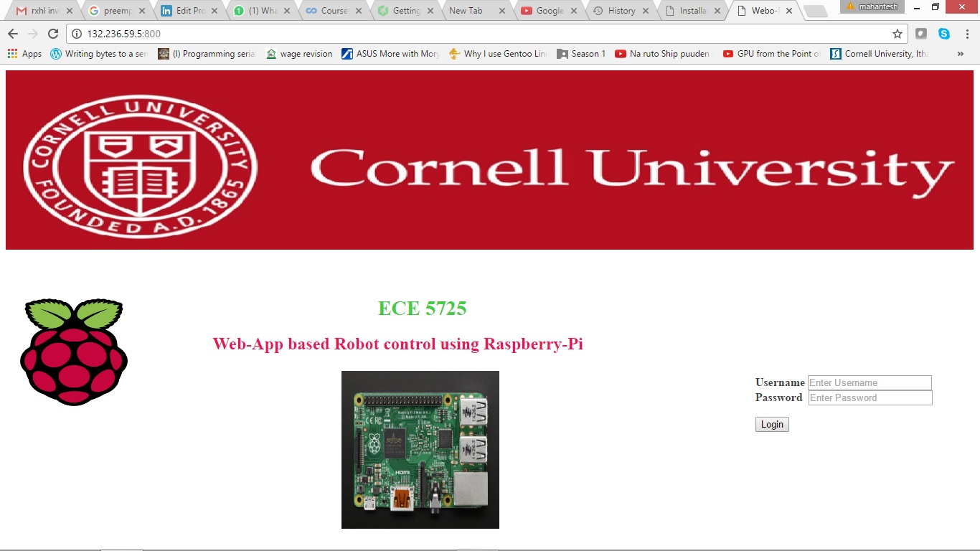Screen dimensions: 980x551
Task: Switch to the 'Getting' tab
Action: click(x=405, y=11)
